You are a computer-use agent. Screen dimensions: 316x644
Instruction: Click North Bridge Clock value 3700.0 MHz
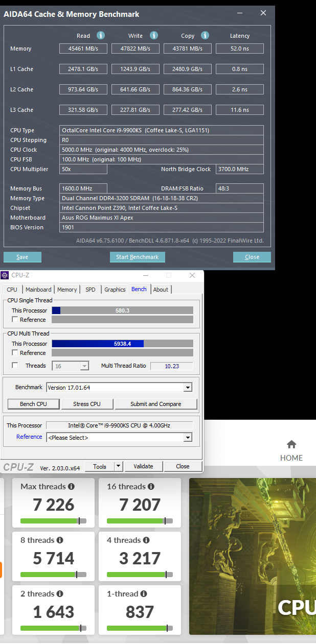(240, 169)
